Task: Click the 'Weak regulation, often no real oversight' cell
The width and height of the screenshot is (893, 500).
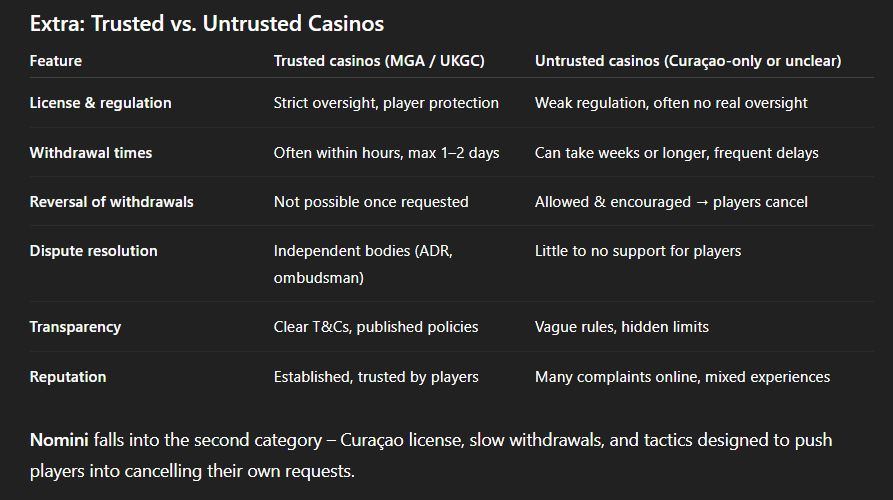Action: click(x=671, y=103)
